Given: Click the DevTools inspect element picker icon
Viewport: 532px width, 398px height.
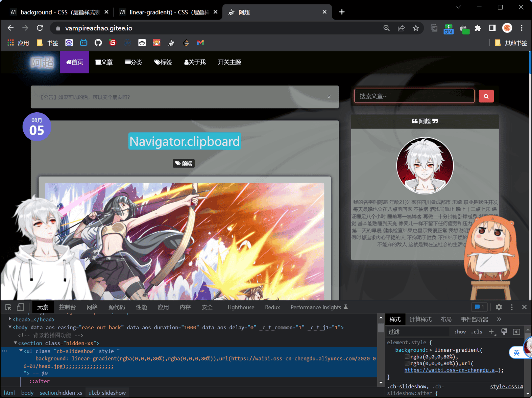Looking at the screenshot, I should (x=8, y=307).
